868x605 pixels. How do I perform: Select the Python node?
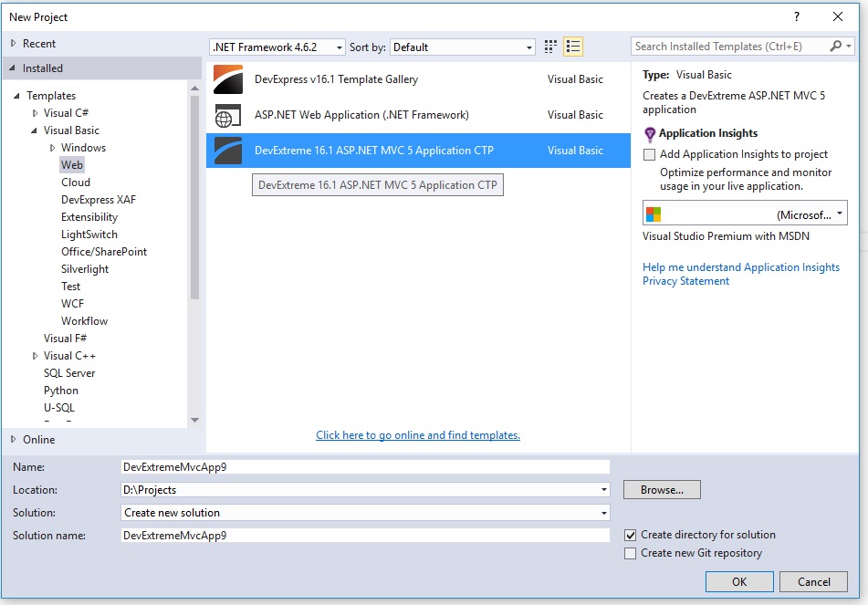pyautogui.click(x=61, y=391)
